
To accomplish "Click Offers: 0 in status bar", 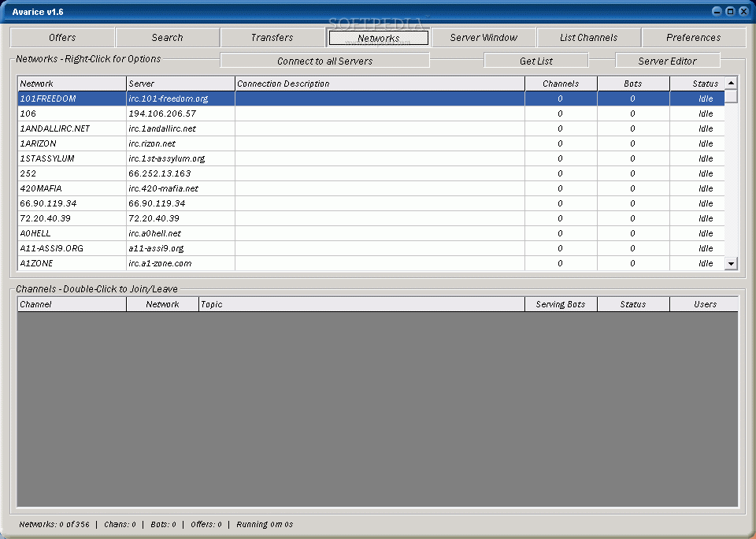I will pyautogui.click(x=206, y=524).
